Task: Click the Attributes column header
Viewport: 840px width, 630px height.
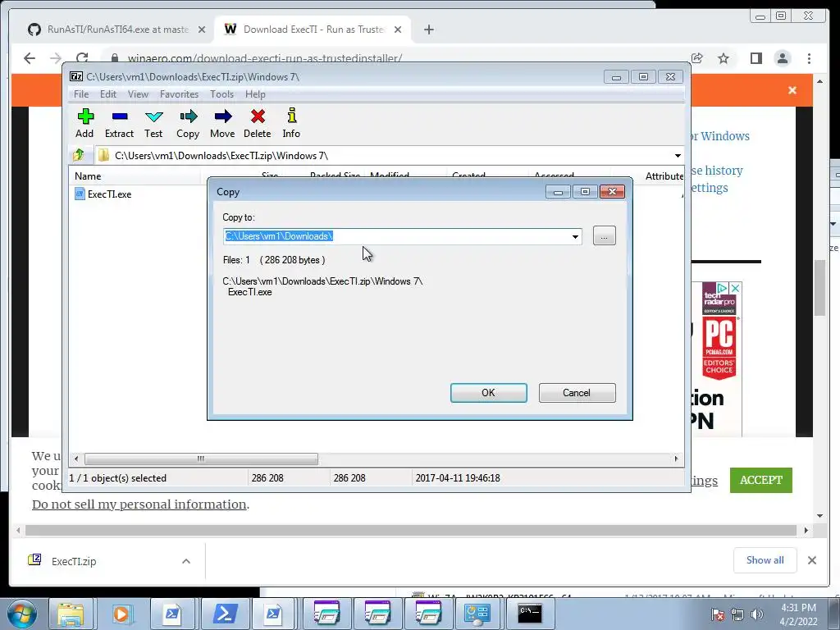Action: point(664,176)
